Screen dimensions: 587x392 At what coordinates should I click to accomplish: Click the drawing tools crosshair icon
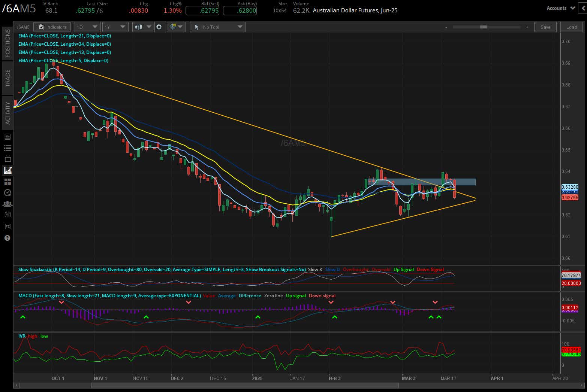pos(172,27)
